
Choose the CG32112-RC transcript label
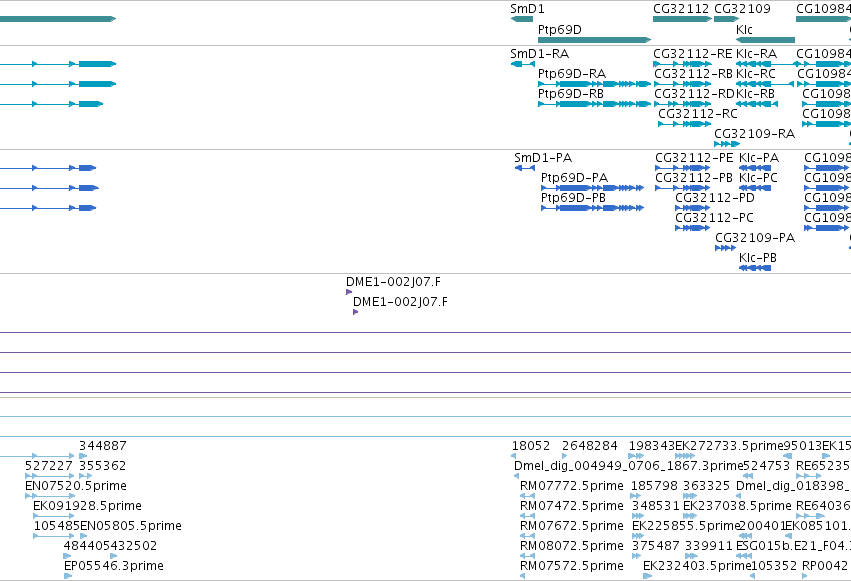coord(698,113)
